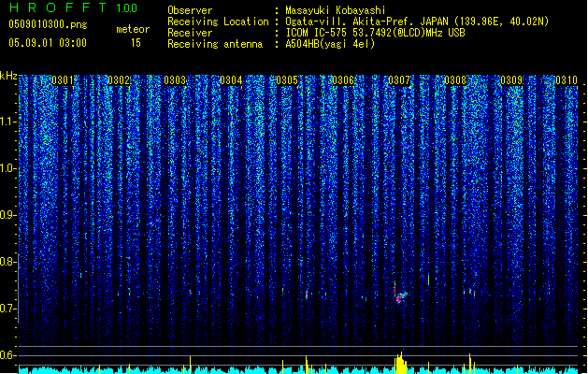Click the 0310 time marker
588x374 pixels.
[x=566, y=80]
